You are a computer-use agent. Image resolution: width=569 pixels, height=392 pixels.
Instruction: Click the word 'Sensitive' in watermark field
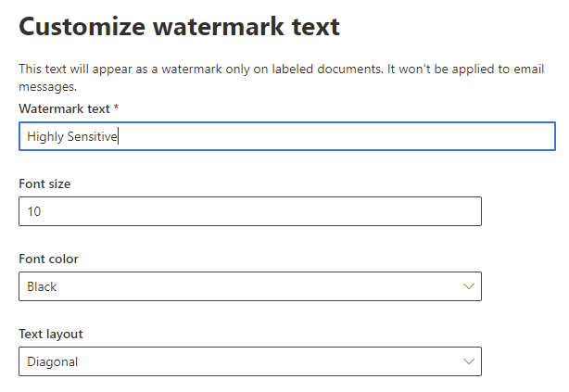93,137
